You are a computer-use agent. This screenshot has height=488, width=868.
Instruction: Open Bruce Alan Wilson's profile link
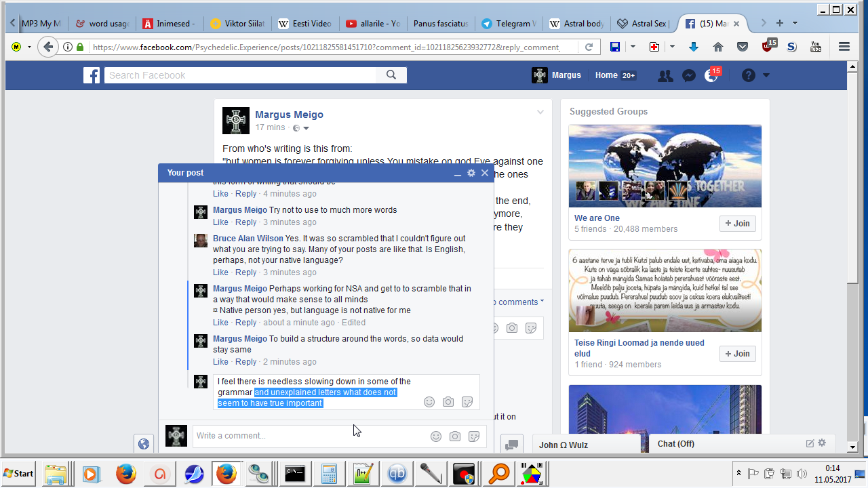pyautogui.click(x=248, y=239)
